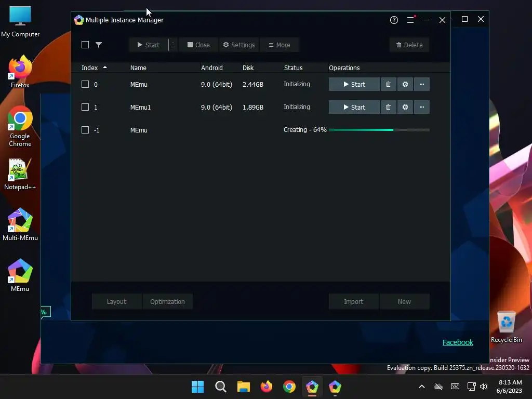The height and width of the screenshot is (399, 532).
Task: Expand the toolbar More menu
Action: pyautogui.click(x=279, y=45)
